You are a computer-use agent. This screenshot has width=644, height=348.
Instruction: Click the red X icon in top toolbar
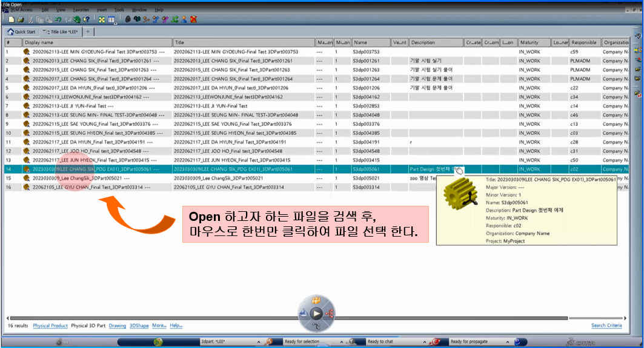click(193, 19)
